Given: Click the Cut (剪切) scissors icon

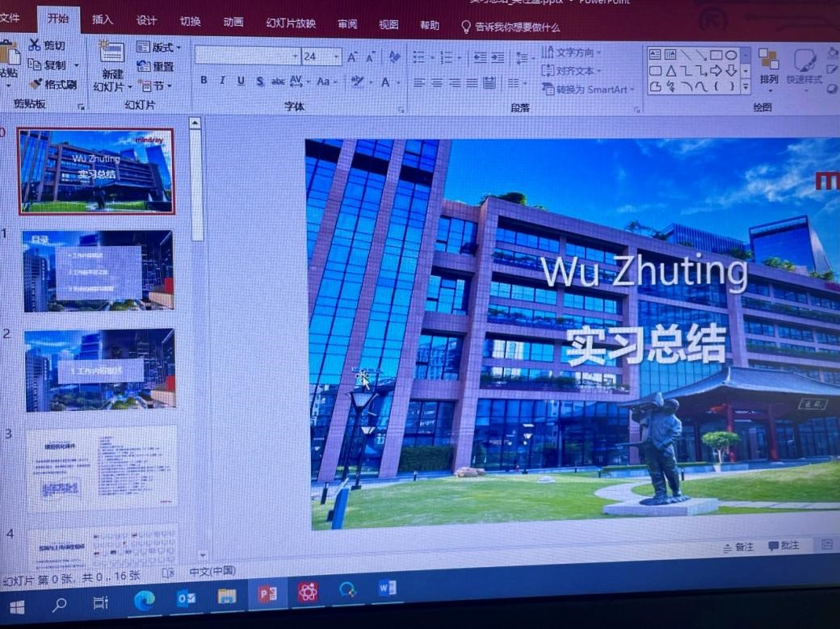Looking at the screenshot, I should (36, 45).
